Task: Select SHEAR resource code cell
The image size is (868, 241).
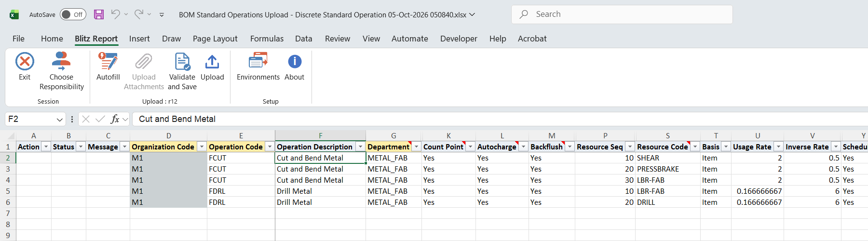Action: (x=667, y=158)
